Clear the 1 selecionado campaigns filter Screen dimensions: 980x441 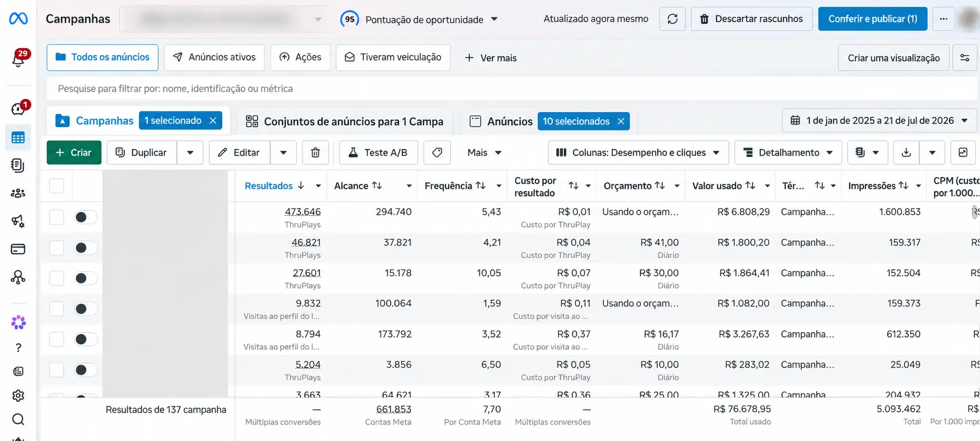(x=213, y=120)
